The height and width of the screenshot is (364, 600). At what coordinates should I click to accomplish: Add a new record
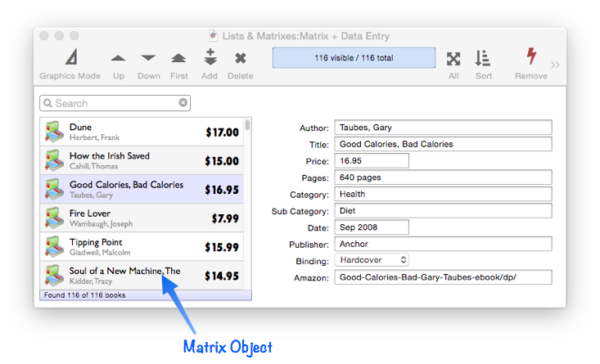point(210,58)
